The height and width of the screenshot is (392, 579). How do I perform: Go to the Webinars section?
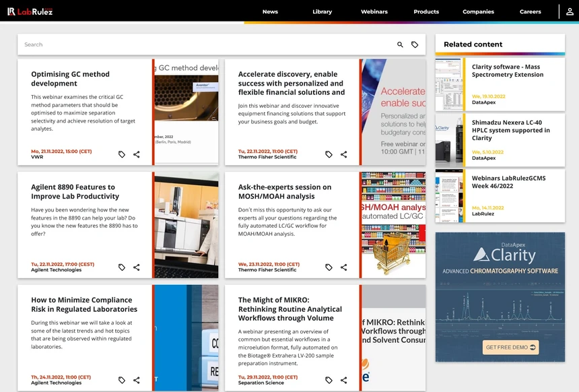(x=374, y=11)
